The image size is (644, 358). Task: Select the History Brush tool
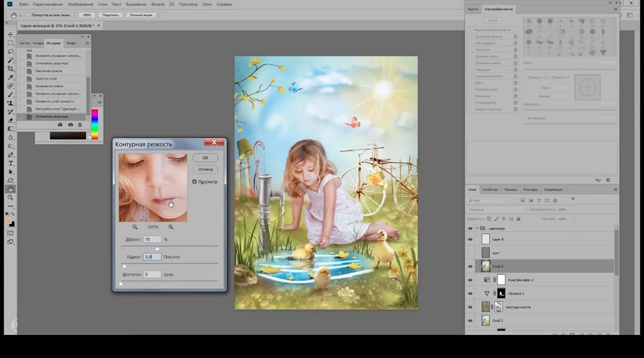pos(11,111)
